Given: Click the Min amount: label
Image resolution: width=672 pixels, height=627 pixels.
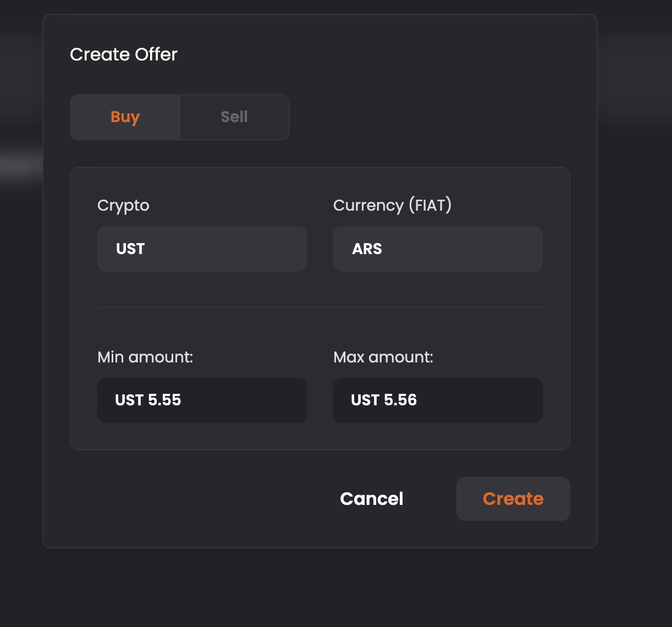Looking at the screenshot, I should [x=145, y=358].
